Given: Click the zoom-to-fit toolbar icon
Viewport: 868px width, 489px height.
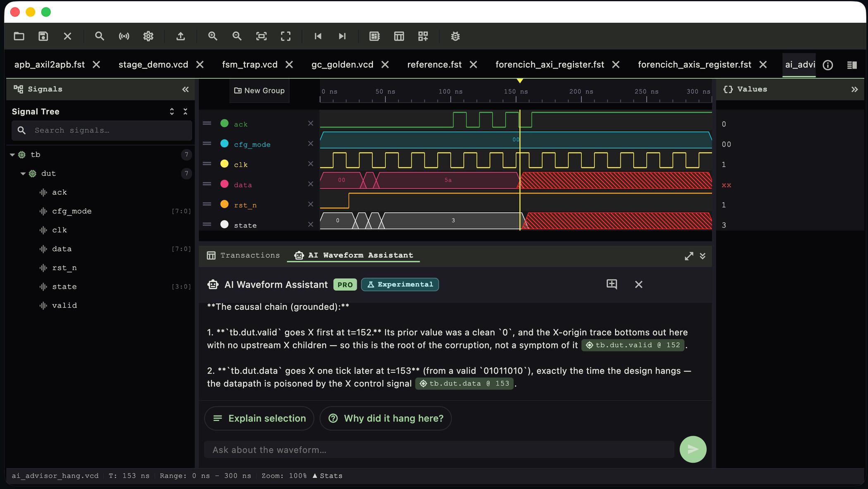Looking at the screenshot, I should 261,36.
